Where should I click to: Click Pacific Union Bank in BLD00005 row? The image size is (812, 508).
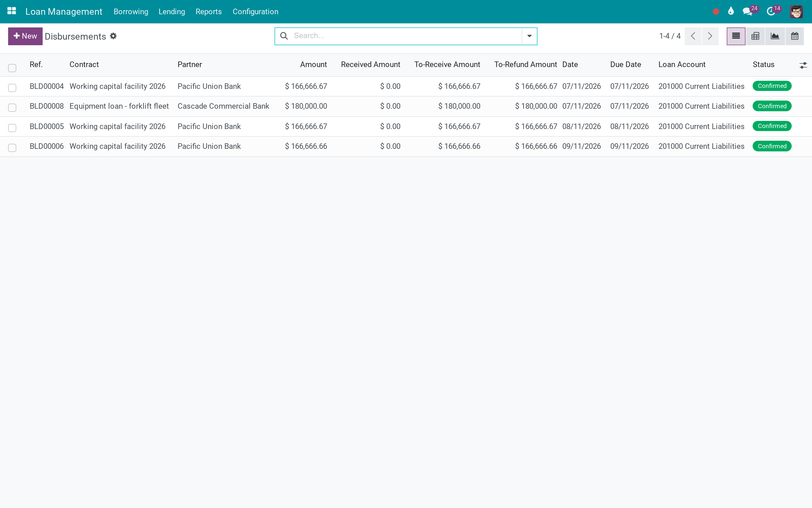209,126
